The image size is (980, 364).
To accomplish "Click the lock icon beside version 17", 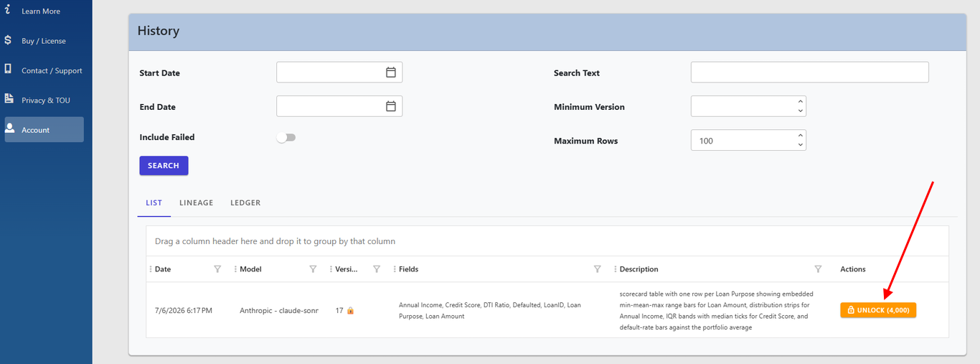I will 350,311.
